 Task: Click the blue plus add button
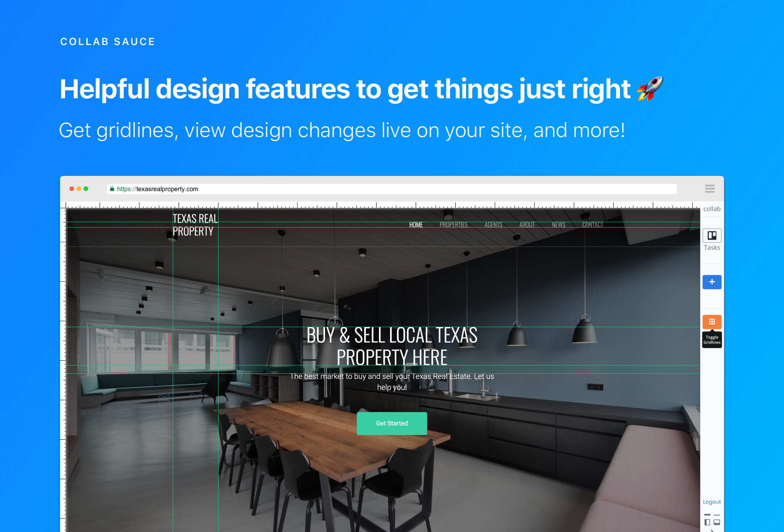click(712, 282)
